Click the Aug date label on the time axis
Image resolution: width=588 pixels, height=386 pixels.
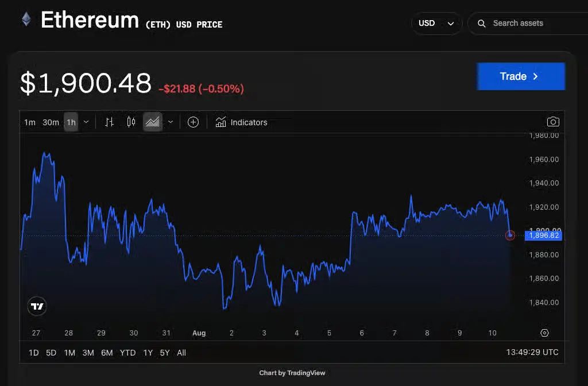pos(199,333)
